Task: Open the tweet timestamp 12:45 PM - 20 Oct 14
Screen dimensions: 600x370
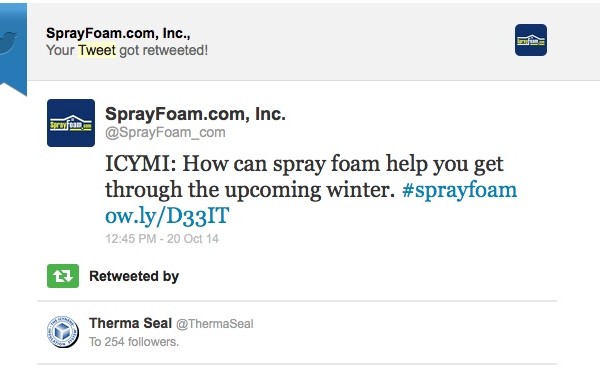Action: click(x=162, y=239)
